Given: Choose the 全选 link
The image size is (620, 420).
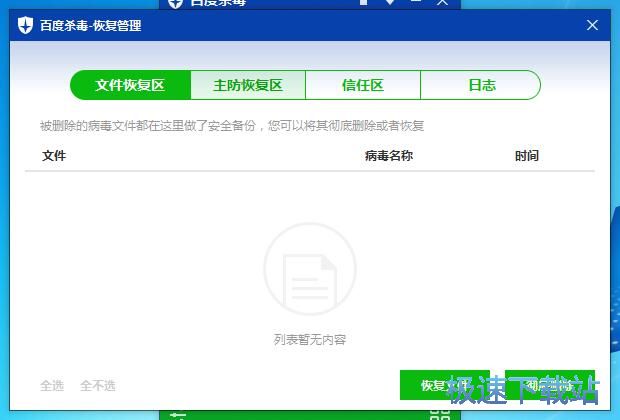Looking at the screenshot, I should (x=52, y=385).
